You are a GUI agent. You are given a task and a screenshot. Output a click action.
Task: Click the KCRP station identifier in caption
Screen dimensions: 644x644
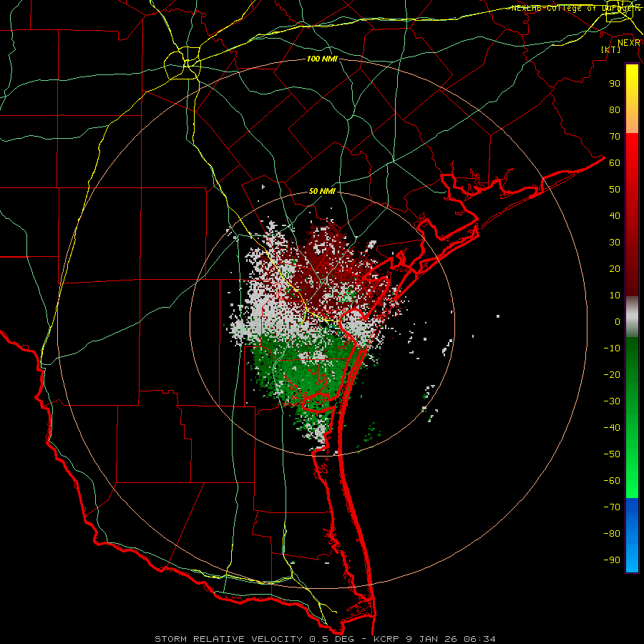[x=386, y=639]
